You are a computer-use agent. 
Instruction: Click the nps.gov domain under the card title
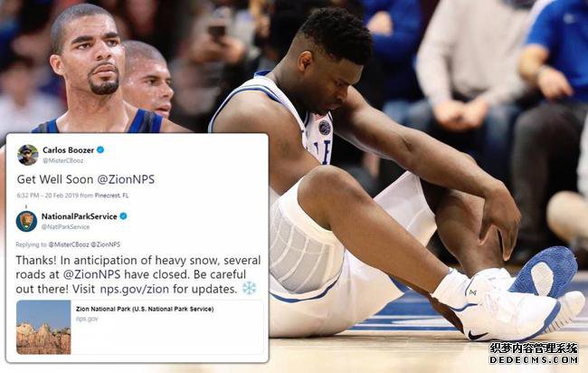click(x=87, y=319)
